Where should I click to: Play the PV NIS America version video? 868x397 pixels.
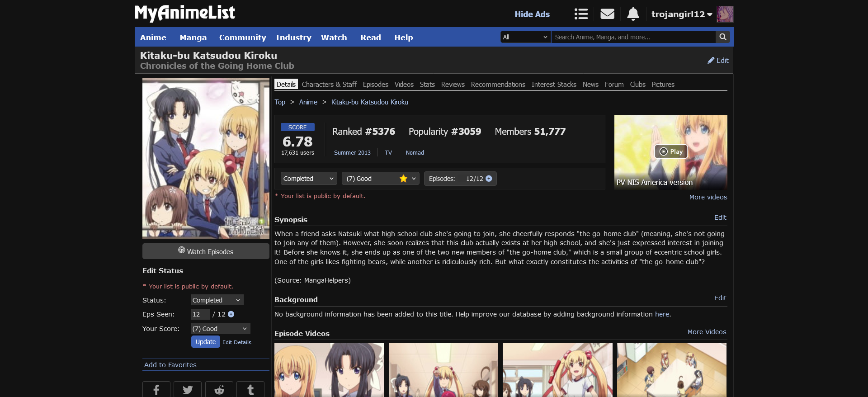click(671, 151)
